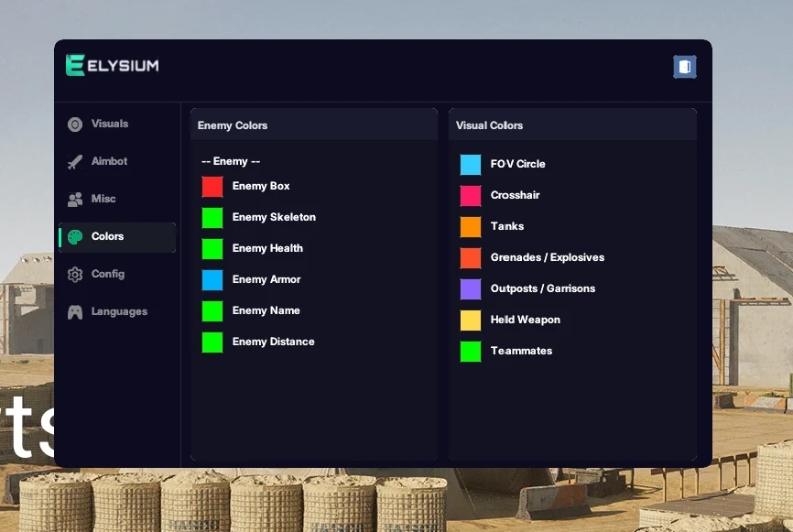793x532 pixels.
Task: Switch to the Aimbot tab
Action: 117,161
